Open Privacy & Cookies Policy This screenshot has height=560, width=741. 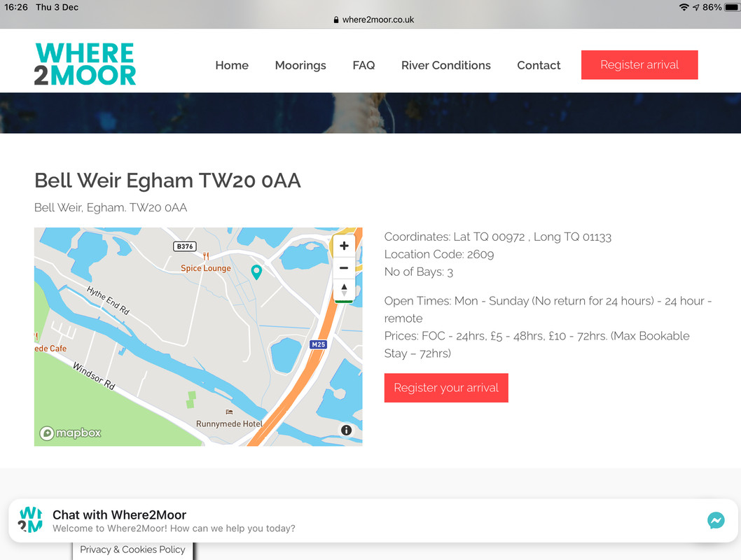tap(133, 549)
